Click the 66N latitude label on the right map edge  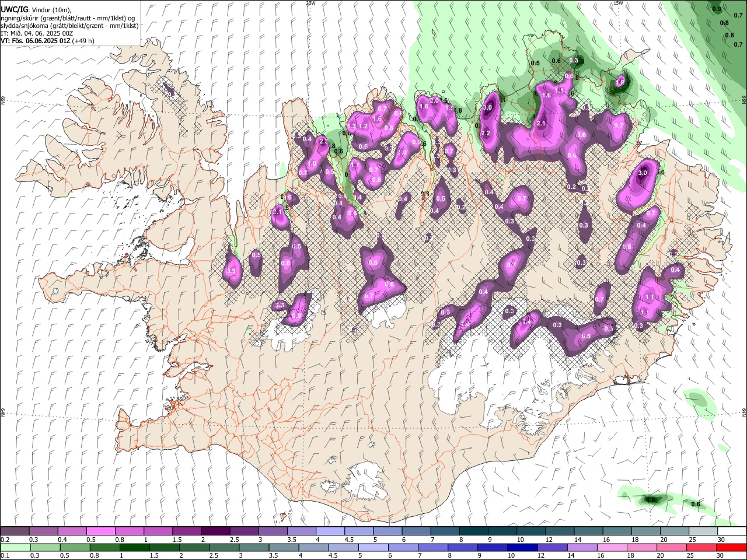click(744, 100)
